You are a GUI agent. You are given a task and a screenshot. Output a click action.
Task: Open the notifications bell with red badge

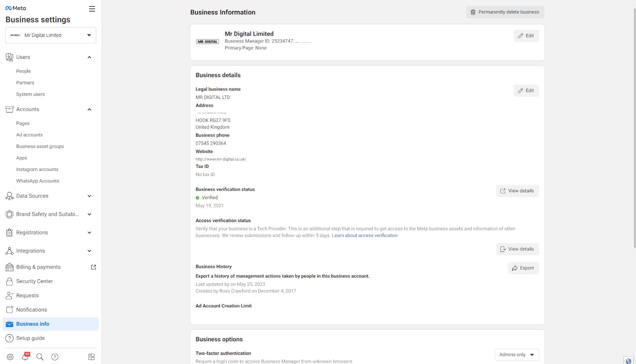[x=25, y=357]
